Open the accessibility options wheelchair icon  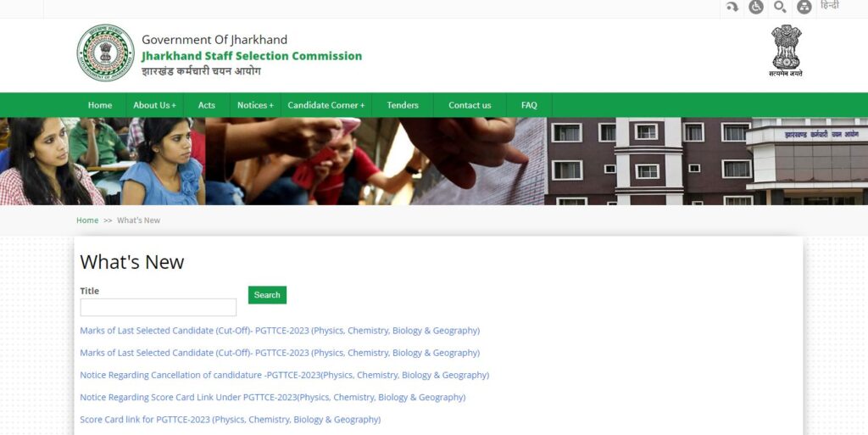pos(755,7)
